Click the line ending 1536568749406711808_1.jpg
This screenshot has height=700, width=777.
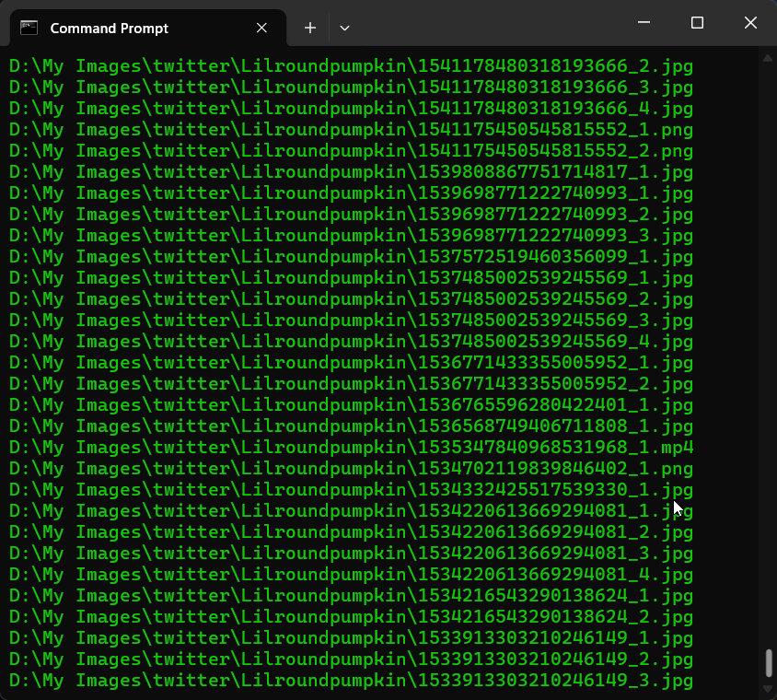pos(351,426)
